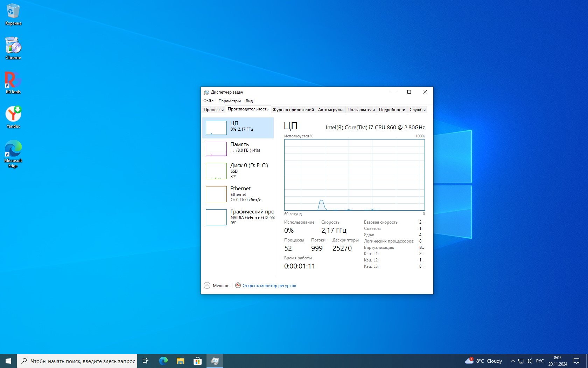Open the Журнал приложений tab

pos(293,110)
